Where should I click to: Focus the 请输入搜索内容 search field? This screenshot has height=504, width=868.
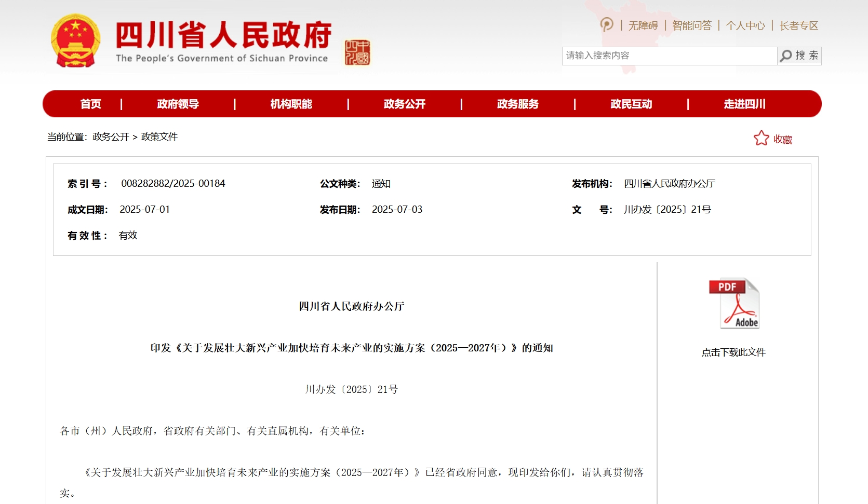[669, 56]
